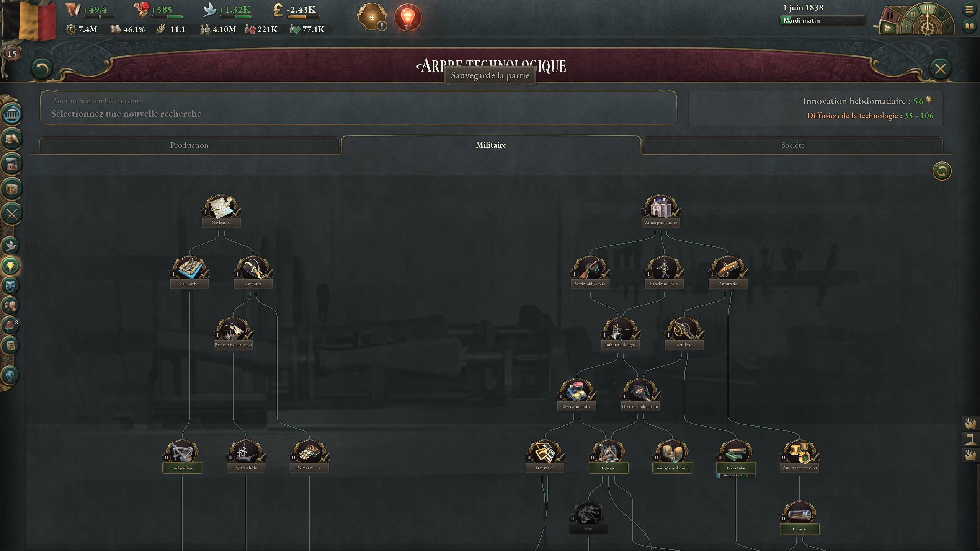
Task: Toggle the game pause button
Action: tap(890, 16)
